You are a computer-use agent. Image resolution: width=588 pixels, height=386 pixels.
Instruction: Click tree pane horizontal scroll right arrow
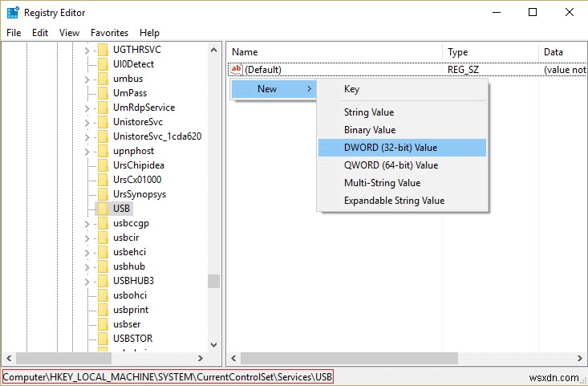[201, 358]
